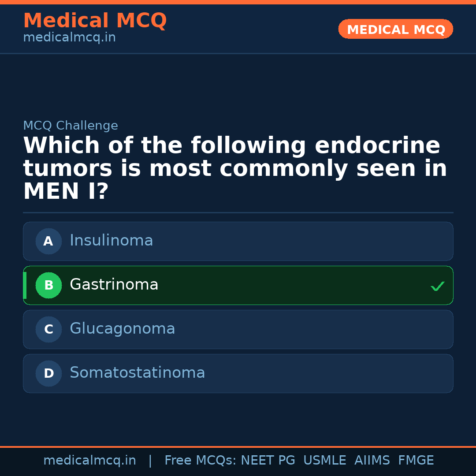The width and height of the screenshot is (476, 476).
Task: Click the green bar left of Gastrinoma
Action: tap(25, 285)
